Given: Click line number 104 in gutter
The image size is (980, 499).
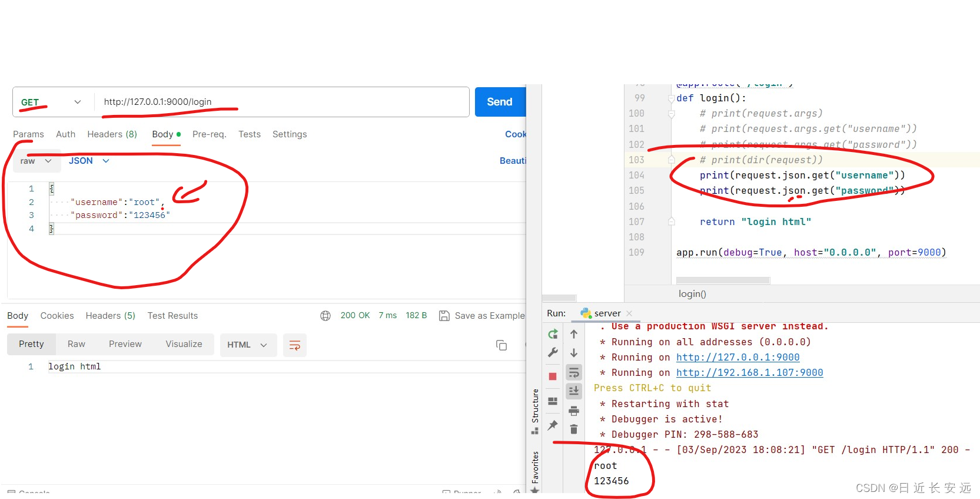Looking at the screenshot, I should (636, 175).
